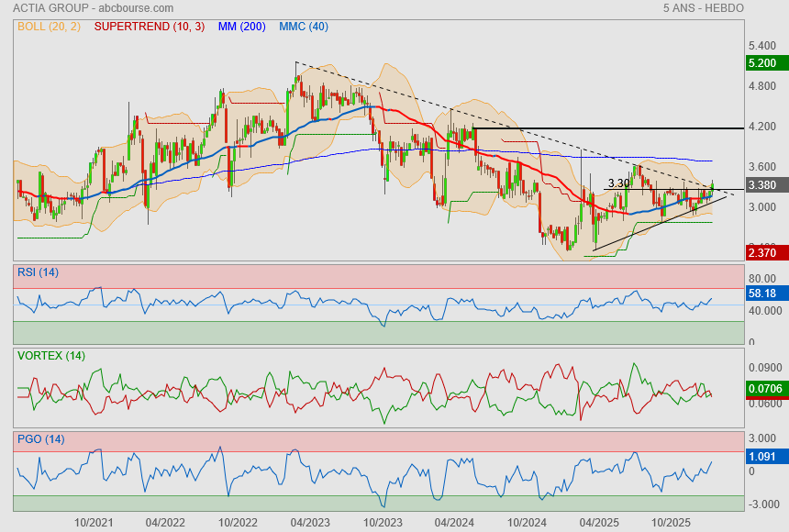789x532 pixels.
Task: Click the 5 ANS - HEBDO period label
Action: pyautogui.click(x=703, y=8)
